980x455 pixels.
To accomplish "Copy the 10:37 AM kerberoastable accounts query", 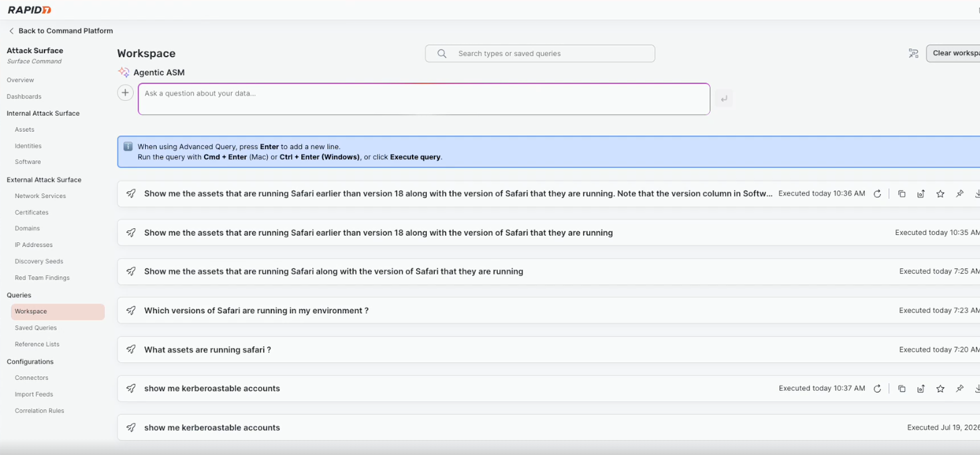I will coord(902,389).
